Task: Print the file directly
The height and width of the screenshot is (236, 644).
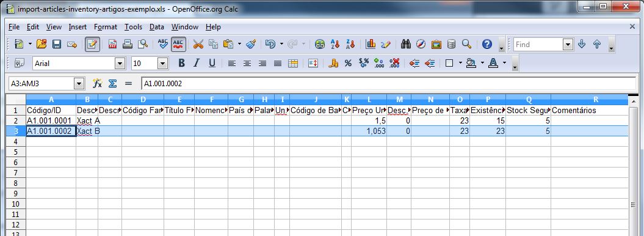Action: click(x=128, y=44)
